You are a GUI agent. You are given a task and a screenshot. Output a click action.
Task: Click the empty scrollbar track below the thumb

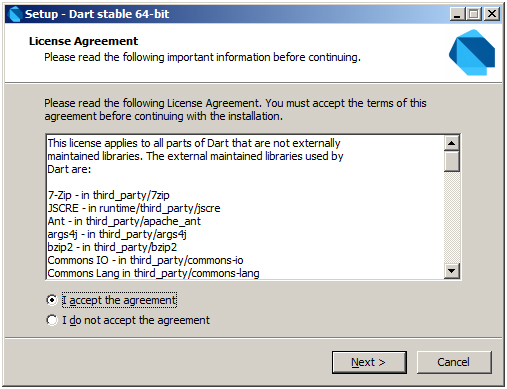point(452,217)
